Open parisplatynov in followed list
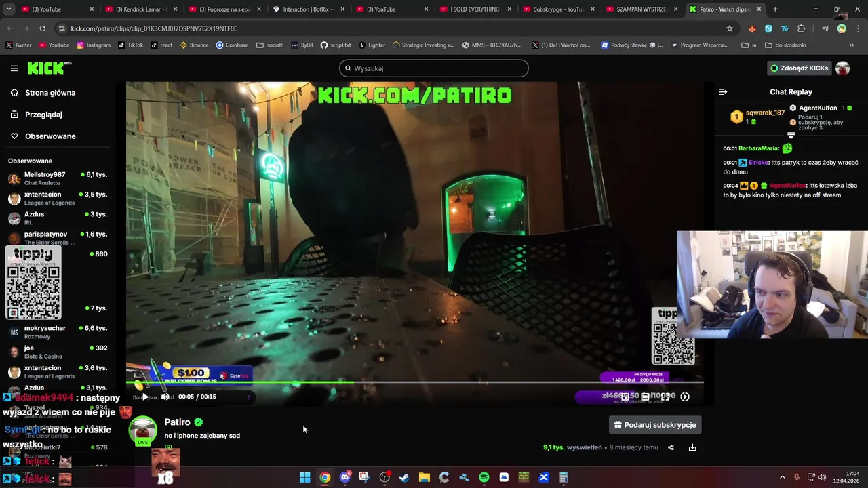This screenshot has width=868, height=488. click(x=57, y=238)
